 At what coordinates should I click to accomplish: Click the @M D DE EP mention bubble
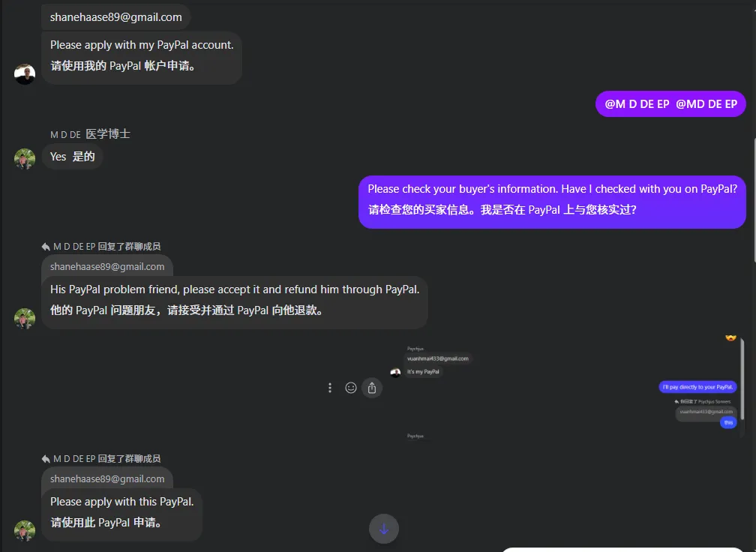pos(670,103)
